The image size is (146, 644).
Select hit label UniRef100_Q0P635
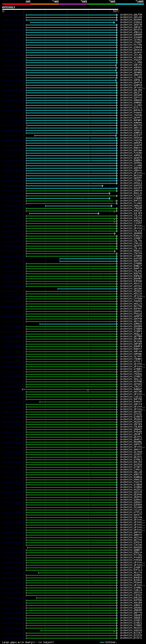point(131,186)
